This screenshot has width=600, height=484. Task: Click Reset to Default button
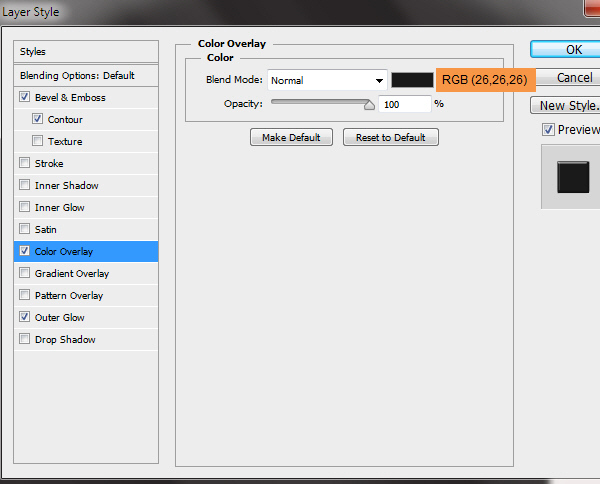390,138
